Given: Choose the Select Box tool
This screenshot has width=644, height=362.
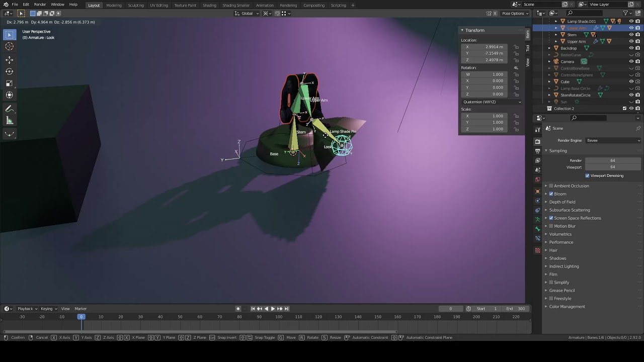Looking at the screenshot, I should [x=9, y=35].
